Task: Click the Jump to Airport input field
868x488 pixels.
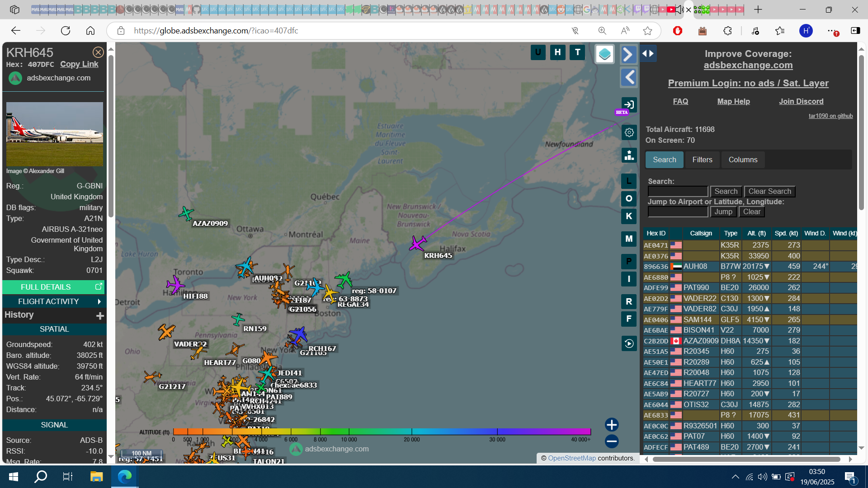Action: coord(678,211)
